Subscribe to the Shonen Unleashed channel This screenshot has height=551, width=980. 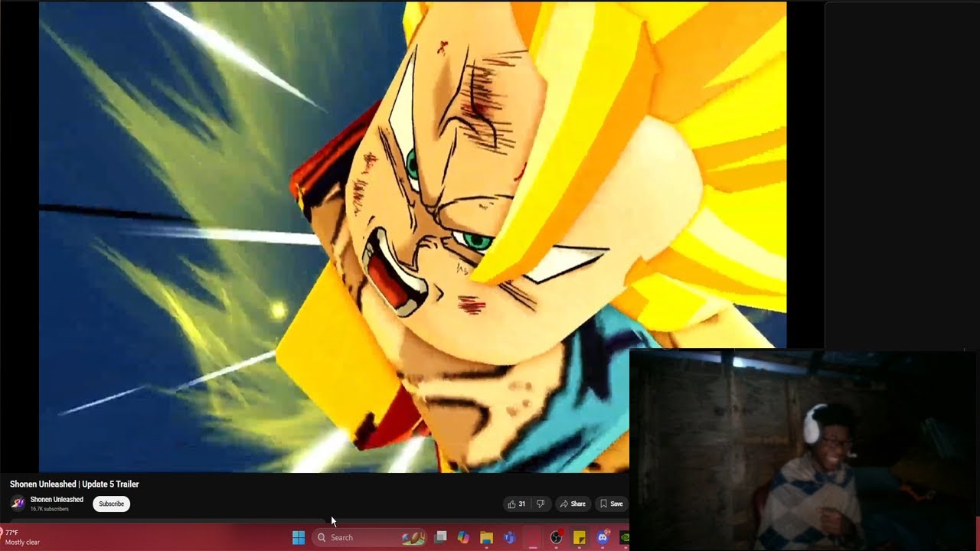pyautogui.click(x=112, y=504)
